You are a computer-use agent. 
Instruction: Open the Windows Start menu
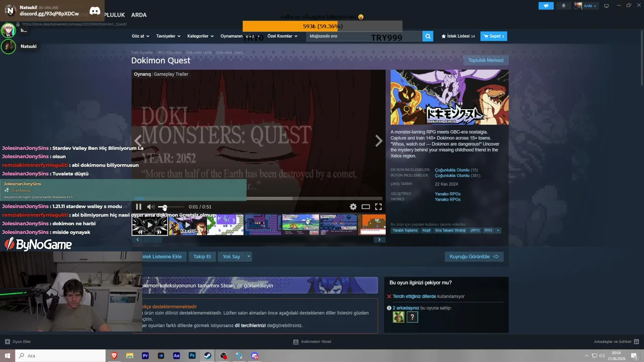click(8, 355)
